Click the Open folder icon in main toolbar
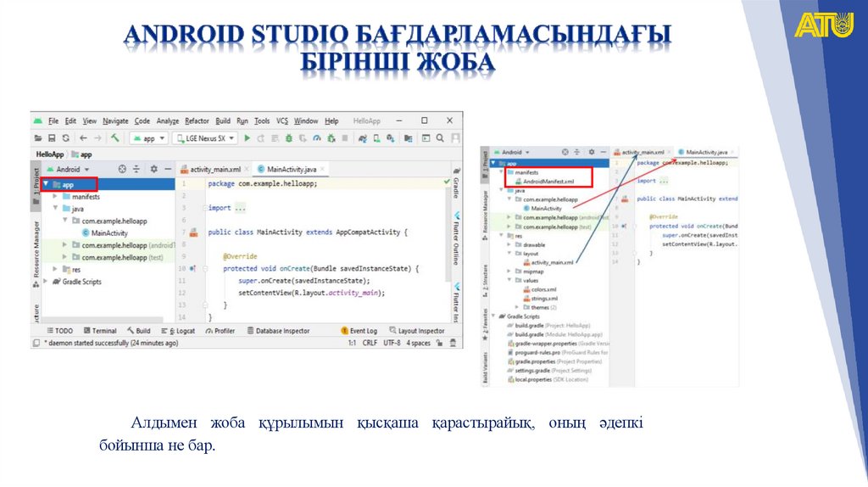The height and width of the screenshot is (487, 868). (38, 138)
